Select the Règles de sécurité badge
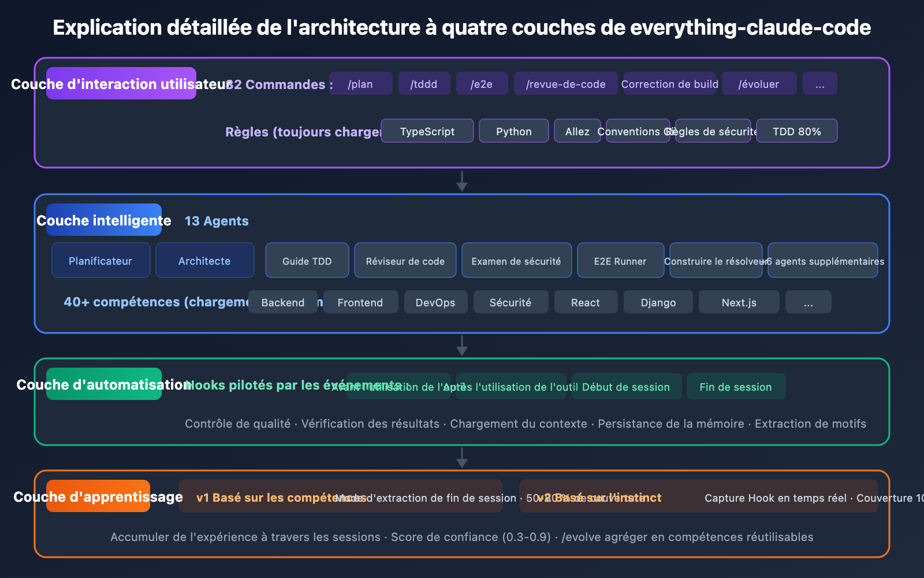This screenshot has height=578, width=924. pos(713,131)
